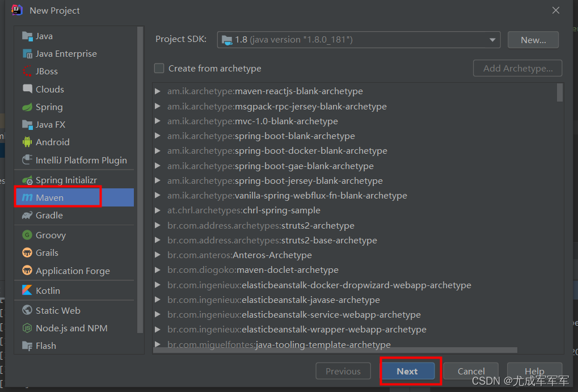Expand maven-reactjs-blank-archetype node
Image resolution: width=578 pixels, height=392 pixels.
pyautogui.click(x=158, y=91)
